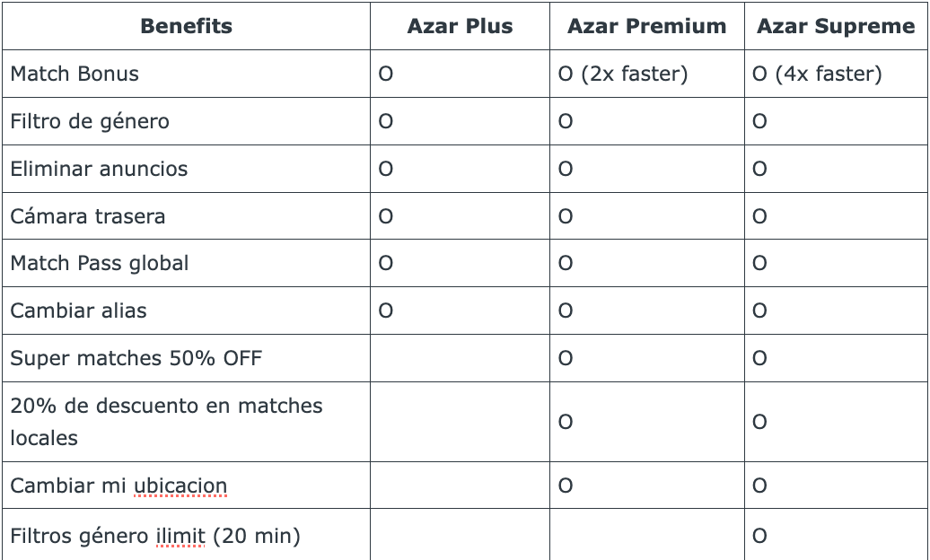This screenshot has width=930, height=560.
Task: Click the Match Bonus row label
Action: (75, 74)
